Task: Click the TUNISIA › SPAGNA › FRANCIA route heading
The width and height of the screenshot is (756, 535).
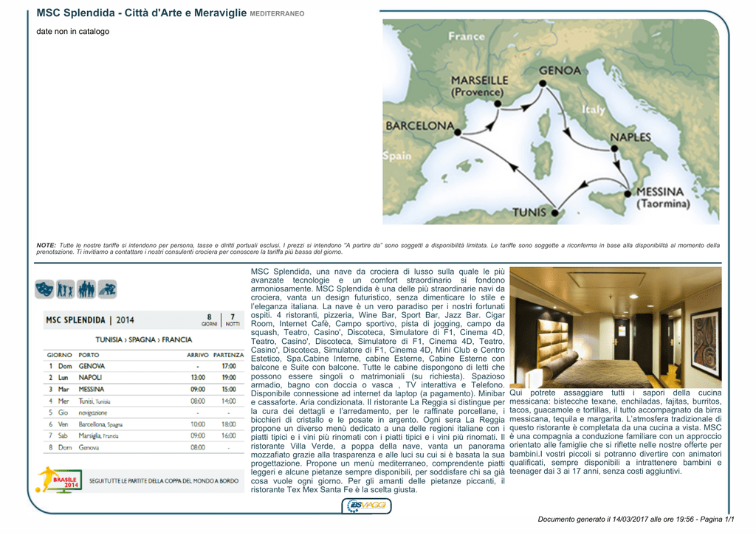Action: click(x=144, y=339)
